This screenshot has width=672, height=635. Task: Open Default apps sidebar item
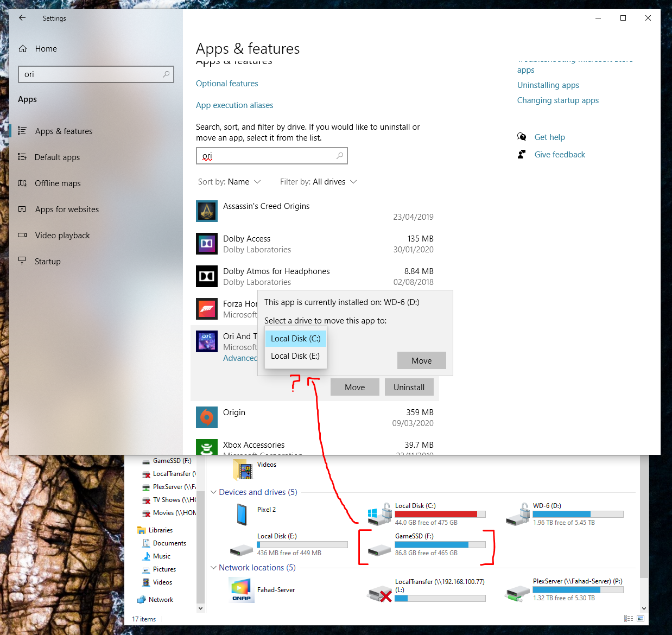(x=57, y=157)
